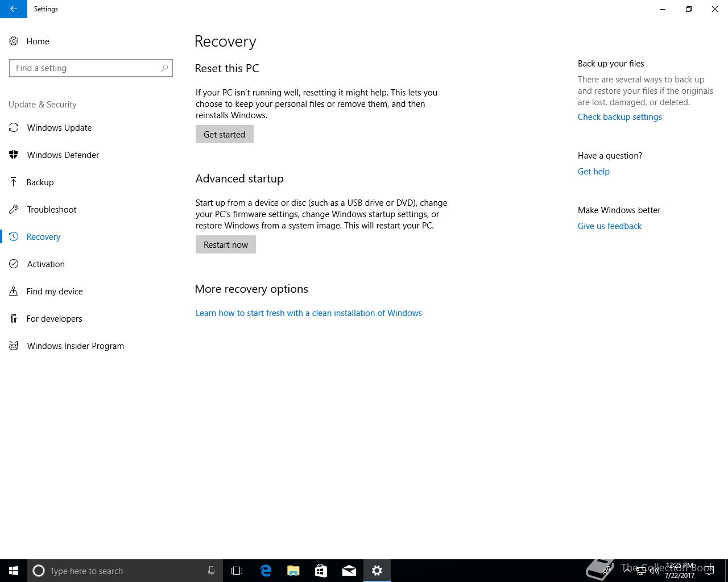
Task: Click the taskbar Type here to search box
Action: [125, 571]
